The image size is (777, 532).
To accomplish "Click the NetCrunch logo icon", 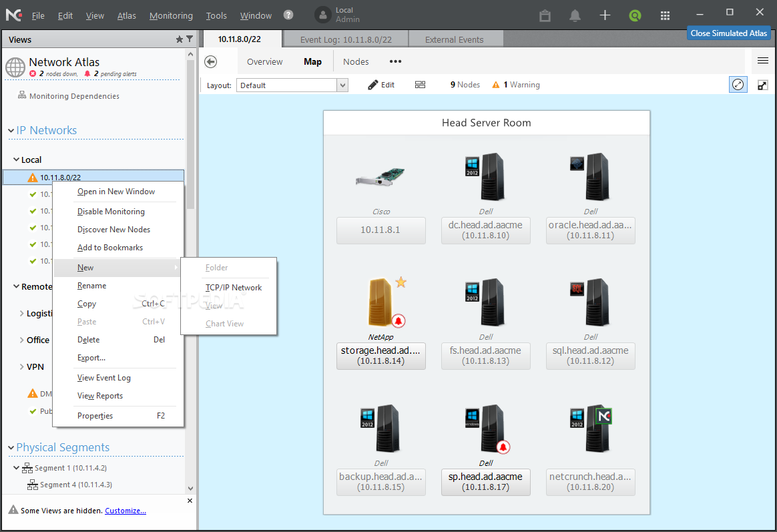I will [14, 15].
